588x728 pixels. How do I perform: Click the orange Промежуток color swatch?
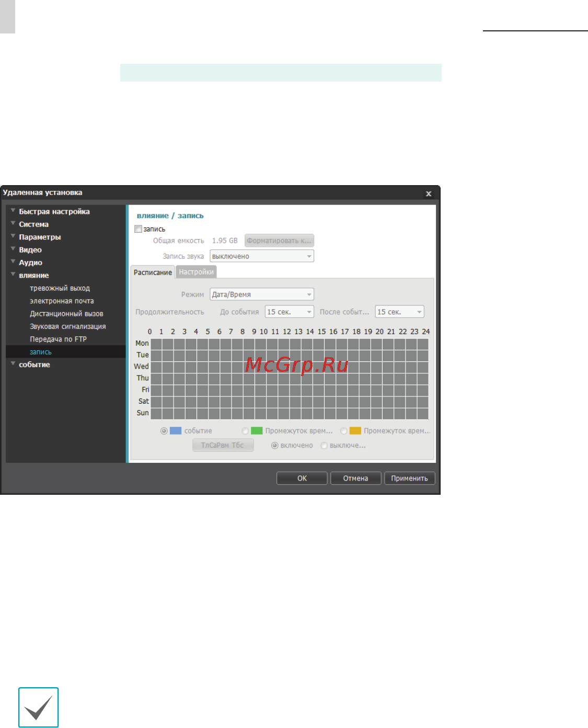pyautogui.click(x=355, y=431)
